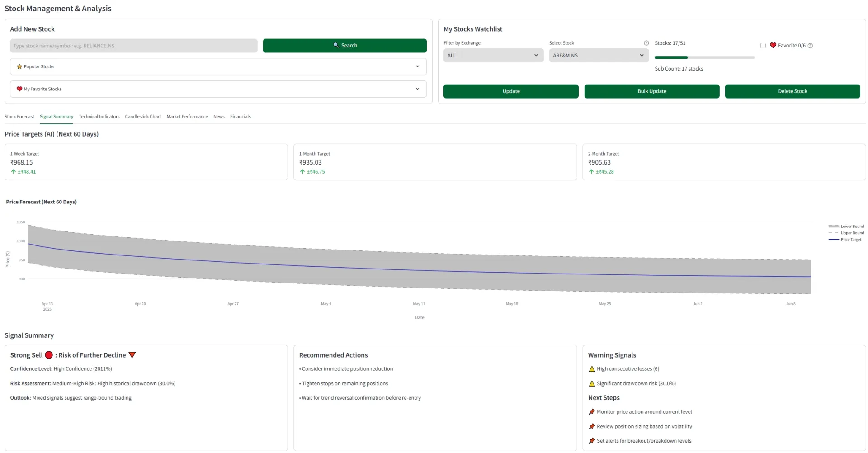This screenshot has width=868, height=453.
Task: Click the red down-triangle decline icon
Action: click(x=132, y=355)
